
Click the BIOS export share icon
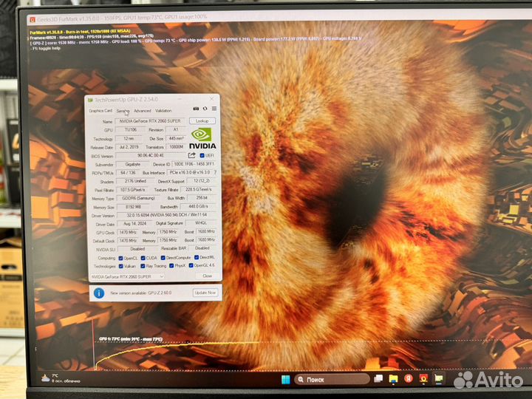pos(191,155)
